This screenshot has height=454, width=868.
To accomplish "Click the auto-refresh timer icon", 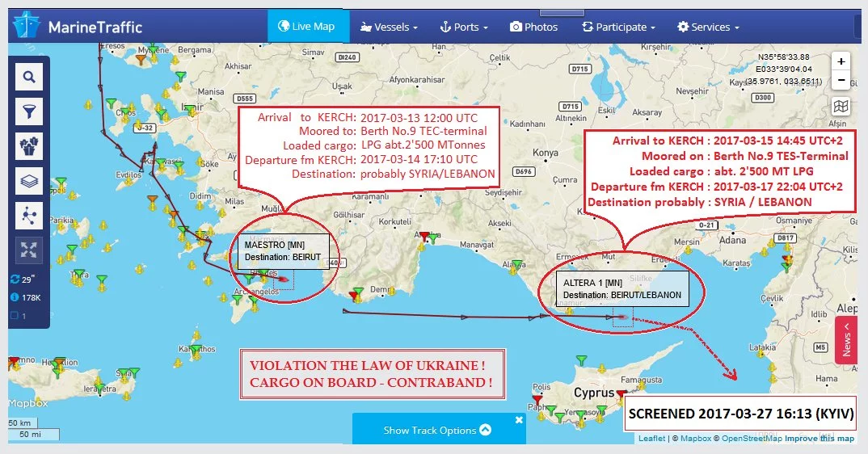I will (15, 279).
